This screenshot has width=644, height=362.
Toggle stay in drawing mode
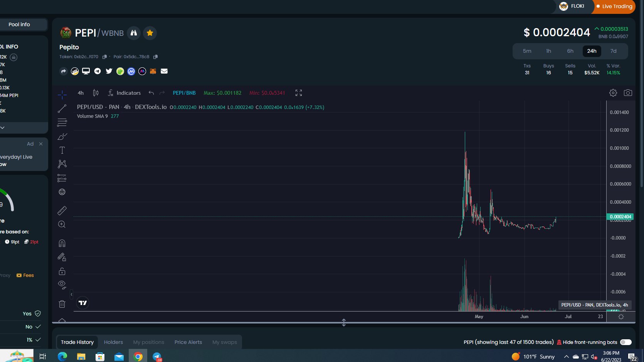tap(62, 257)
